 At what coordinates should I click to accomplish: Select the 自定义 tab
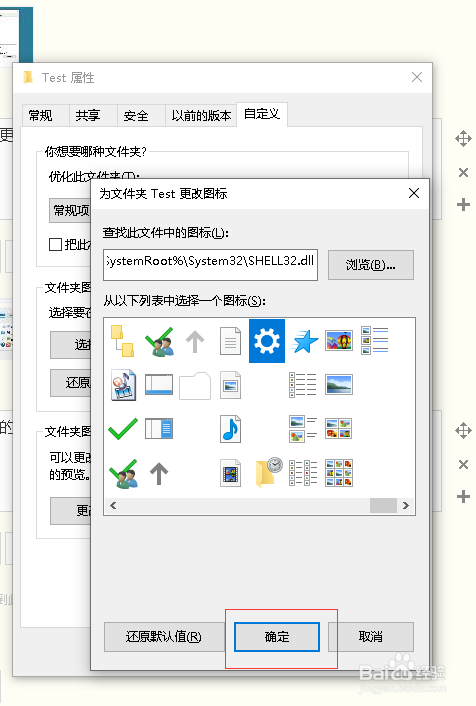click(x=262, y=114)
